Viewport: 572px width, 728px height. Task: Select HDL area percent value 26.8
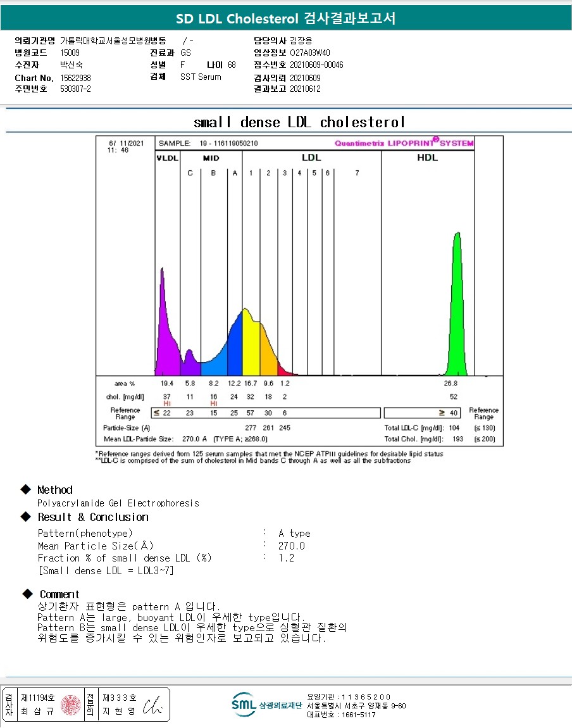(451, 384)
